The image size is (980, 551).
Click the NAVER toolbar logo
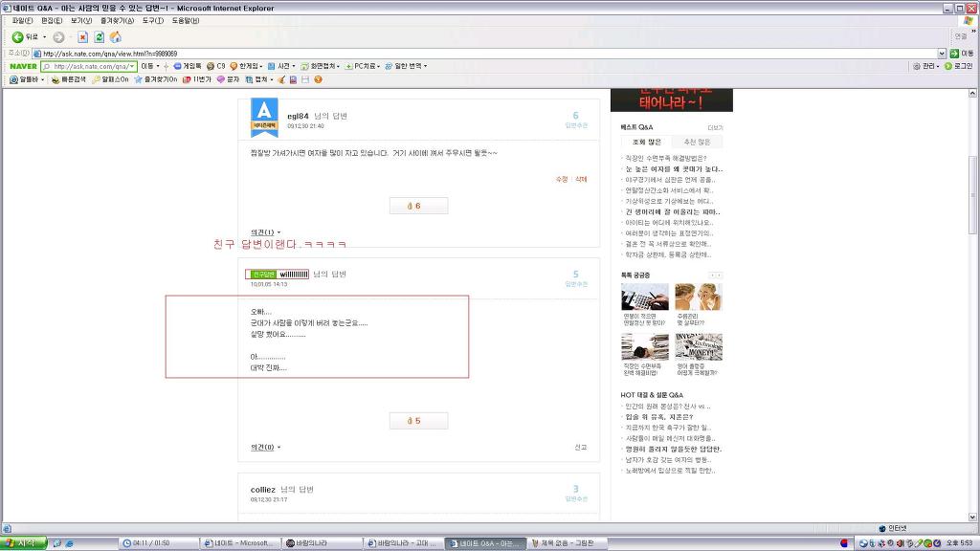23,66
